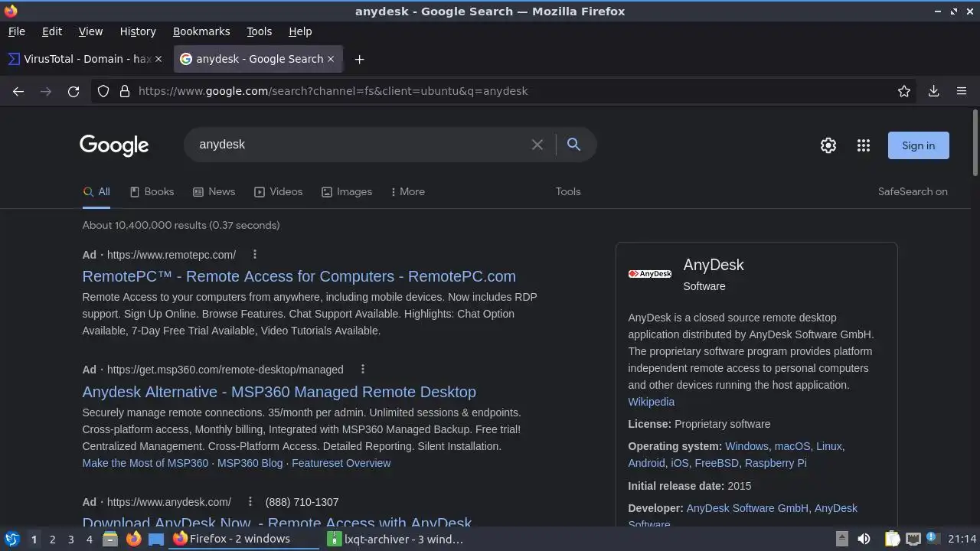Click the site padlock icon
Screen dimensions: 980x551
point(124,91)
